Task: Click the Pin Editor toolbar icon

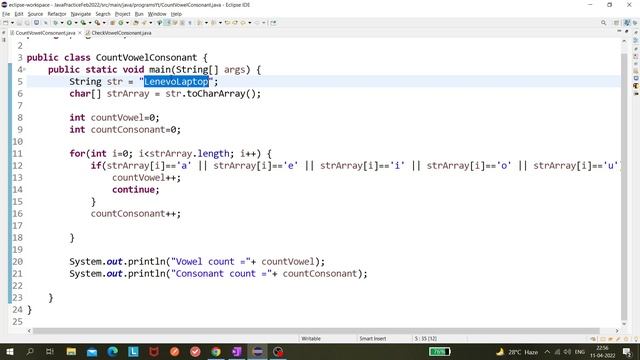Action: coord(273,23)
